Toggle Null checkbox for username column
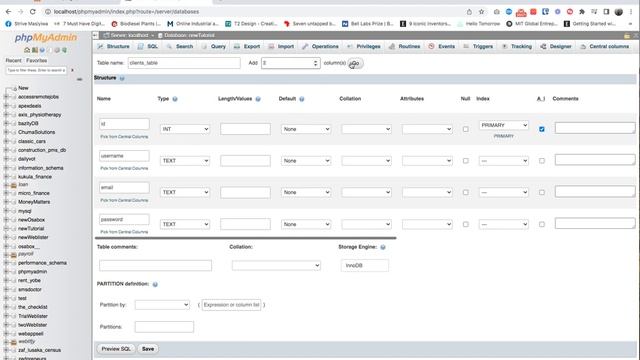The height and width of the screenshot is (360, 640). pyautogui.click(x=465, y=161)
